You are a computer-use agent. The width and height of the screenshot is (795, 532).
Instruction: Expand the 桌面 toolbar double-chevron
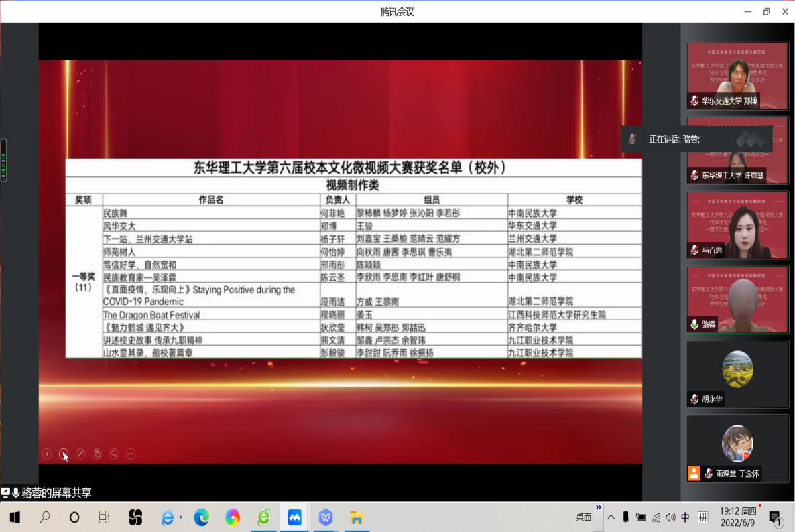point(599,508)
